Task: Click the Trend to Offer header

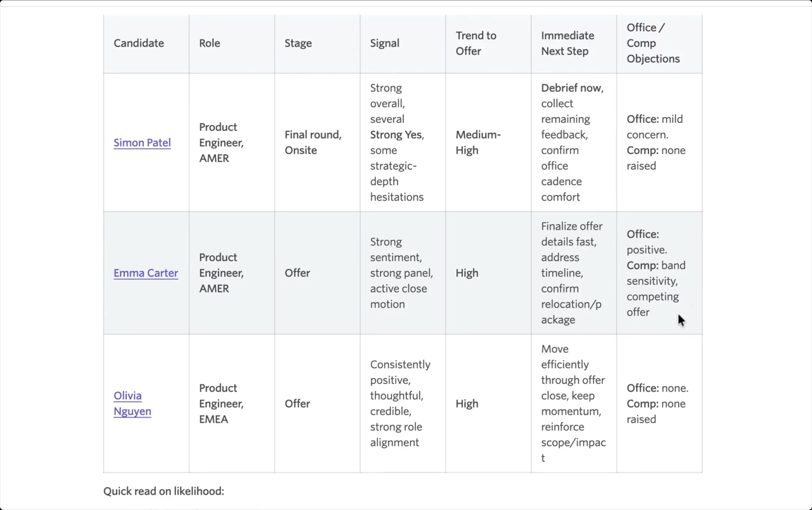Action: click(x=476, y=43)
